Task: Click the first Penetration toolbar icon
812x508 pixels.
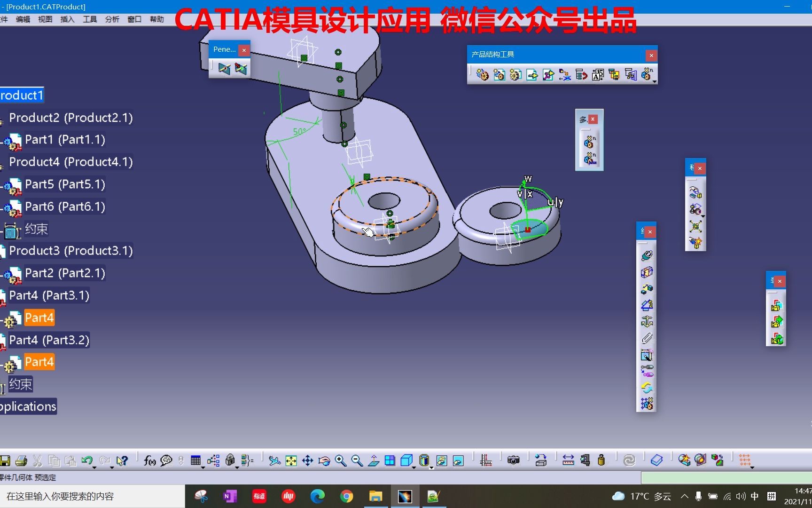Action: [224, 69]
